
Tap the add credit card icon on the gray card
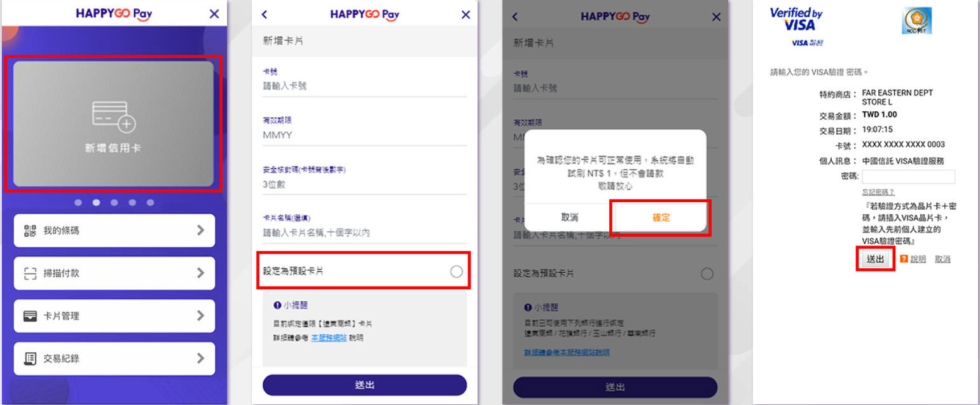(x=114, y=117)
